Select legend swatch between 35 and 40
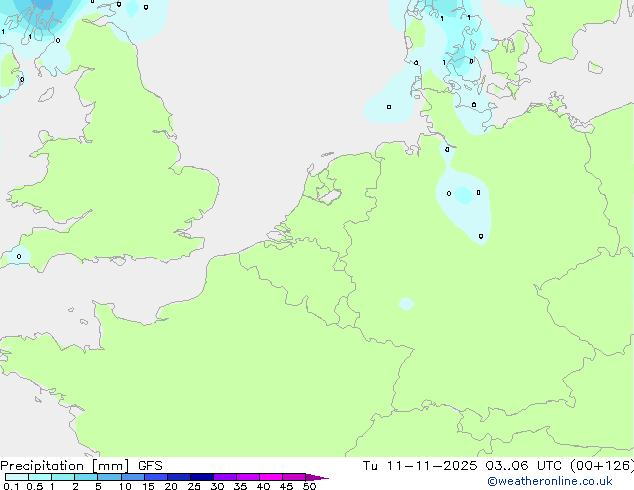Image resolution: width=634 pixels, height=490 pixels. 248,477
